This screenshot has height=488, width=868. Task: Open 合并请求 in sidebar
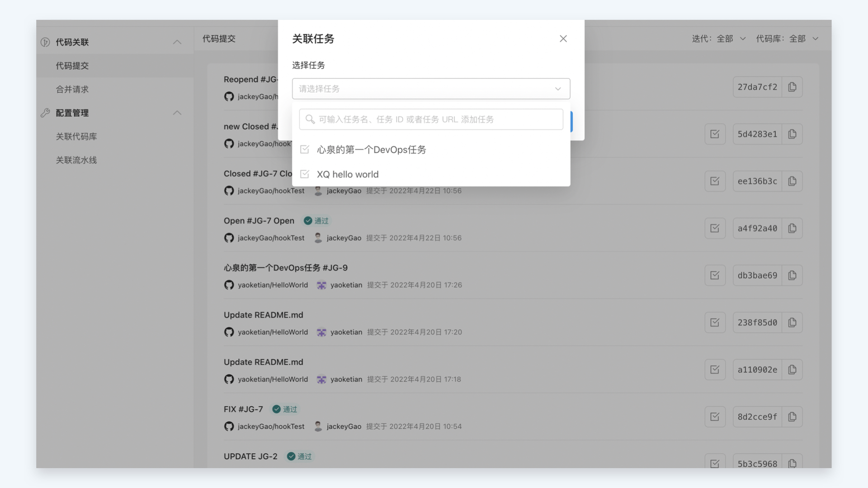tap(72, 89)
